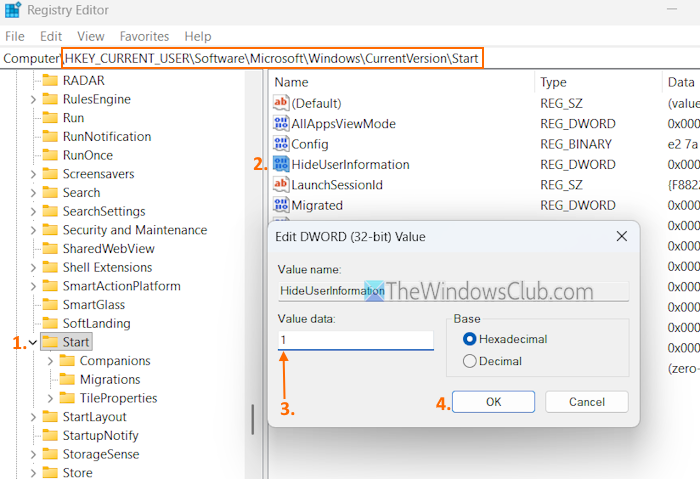Expand the Screensavers key
Screen dimensions: 700x479
tap(33, 174)
